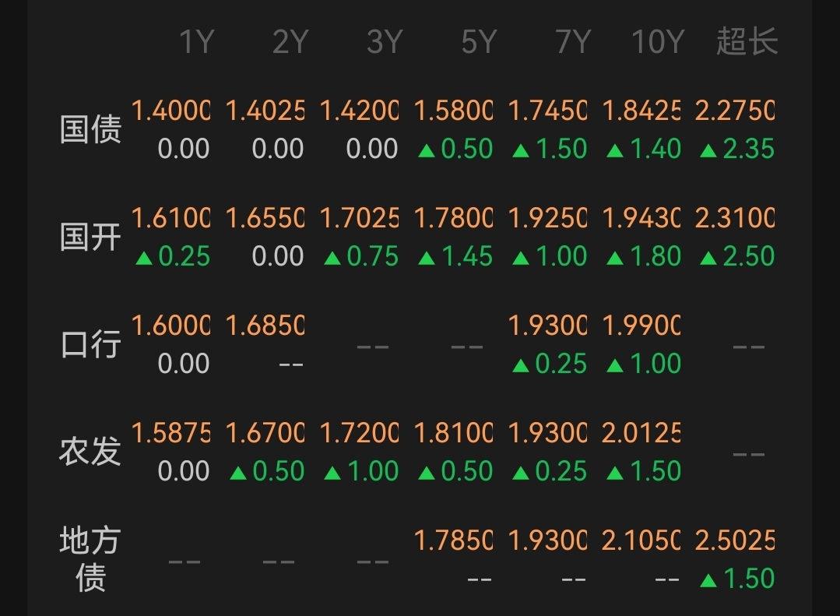Click the 国开 10Y yield 1.9430
The image size is (840, 616).
641,219
